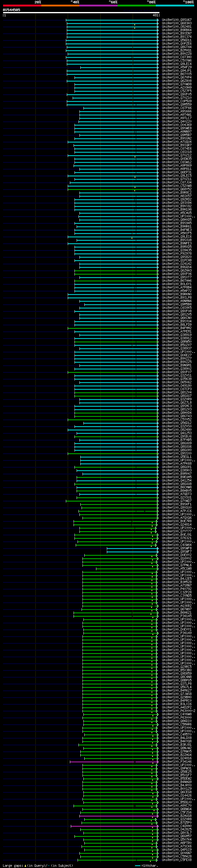
Task: Open hit UniRef100_B9IEN7
Action: click(177, 33)
